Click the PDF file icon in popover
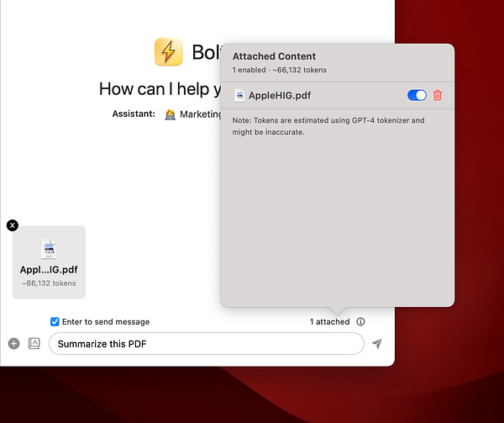The height and width of the screenshot is (423, 504). [239, 96]
